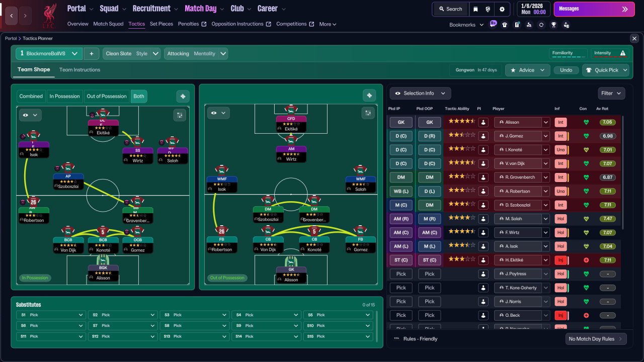The image size is (644, 362).
Task: Open the Squad menu
Action: tap(113, 9)
